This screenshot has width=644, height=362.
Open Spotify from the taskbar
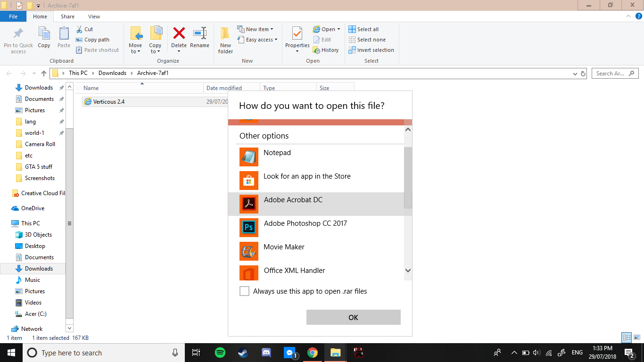coord(220,353)
